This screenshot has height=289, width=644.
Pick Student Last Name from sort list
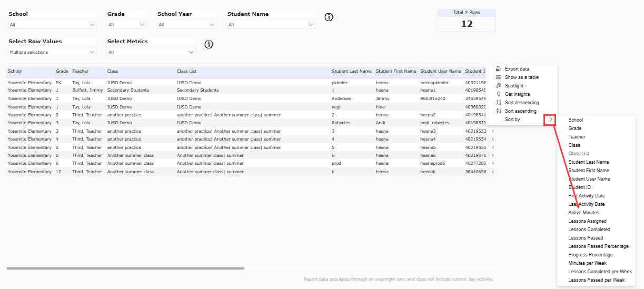pos(588,162)
